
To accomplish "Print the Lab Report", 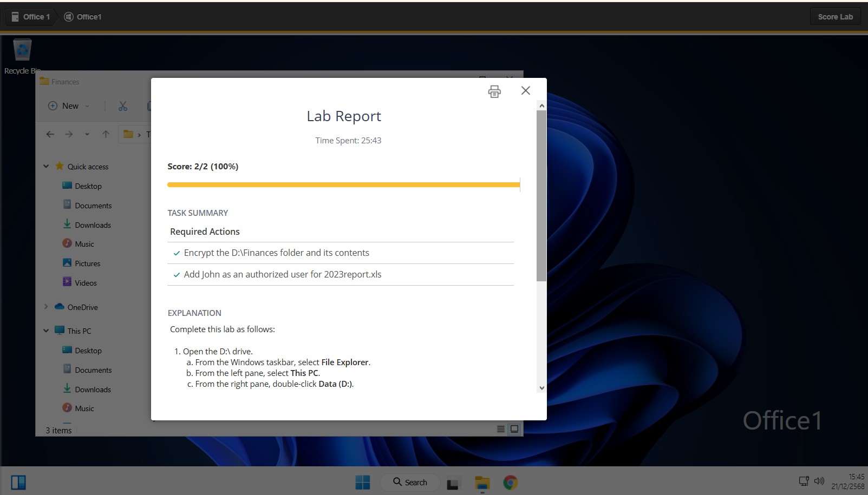I will click(x=494, y=91).
